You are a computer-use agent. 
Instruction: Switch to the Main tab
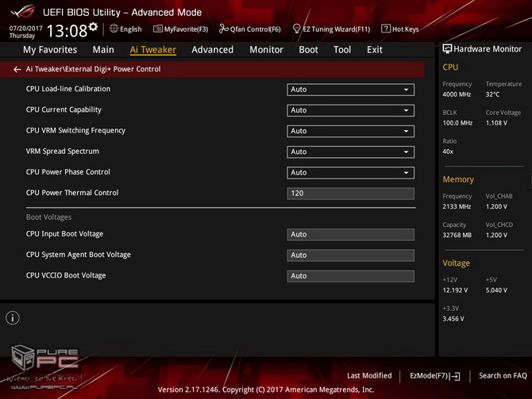point(103,50)
